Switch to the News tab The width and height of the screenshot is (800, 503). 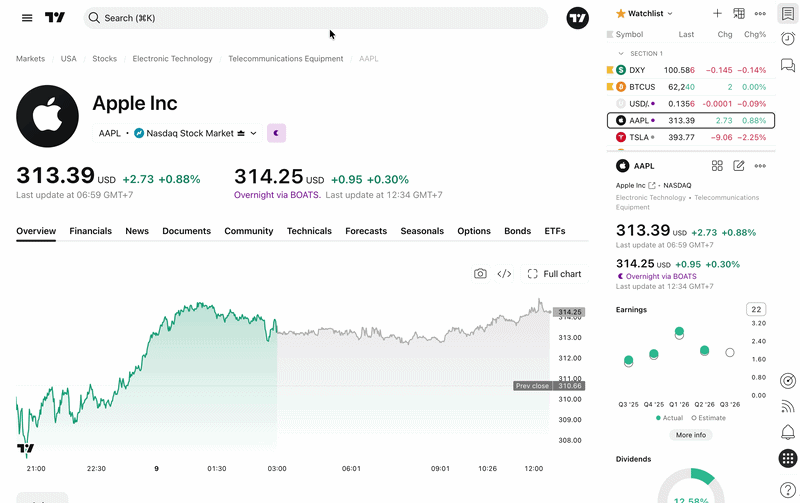(137, 231)
